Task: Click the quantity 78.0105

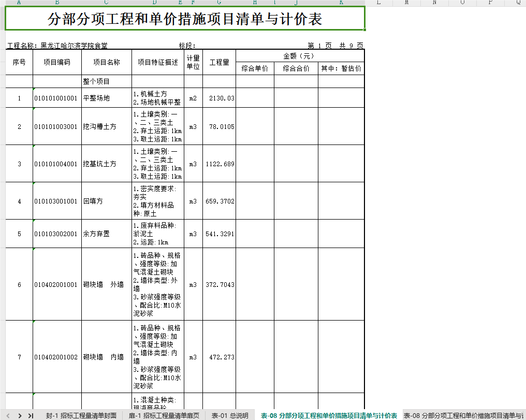Action: pyautogui.click(x=220, y=126)
